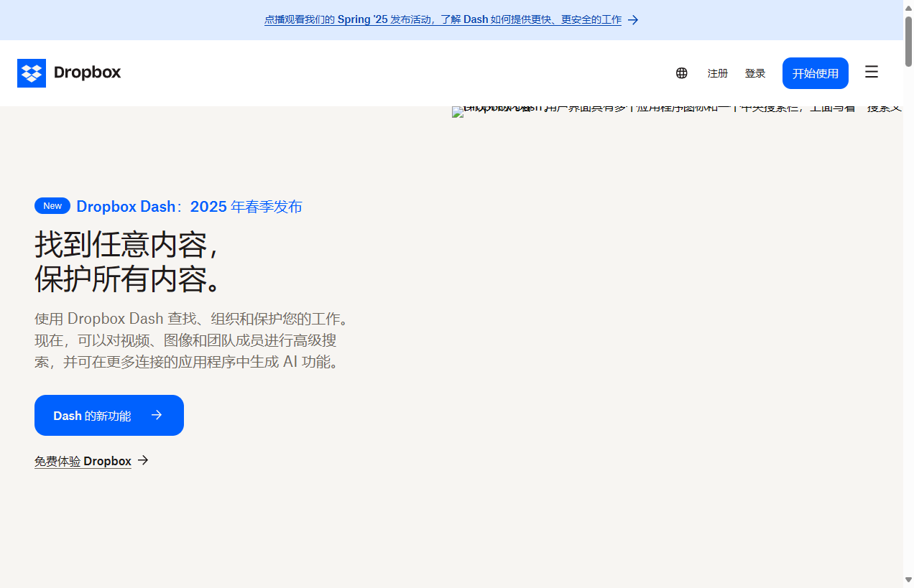914x588 pixels.
Task: Expand the navigation menu via hamburger button
Action: [x=871, y=72]
